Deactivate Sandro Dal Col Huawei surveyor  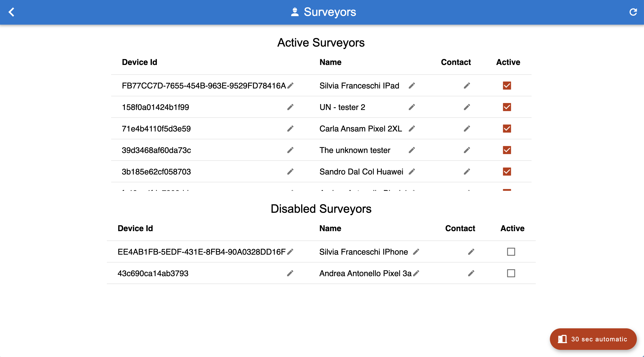point(507,172)
